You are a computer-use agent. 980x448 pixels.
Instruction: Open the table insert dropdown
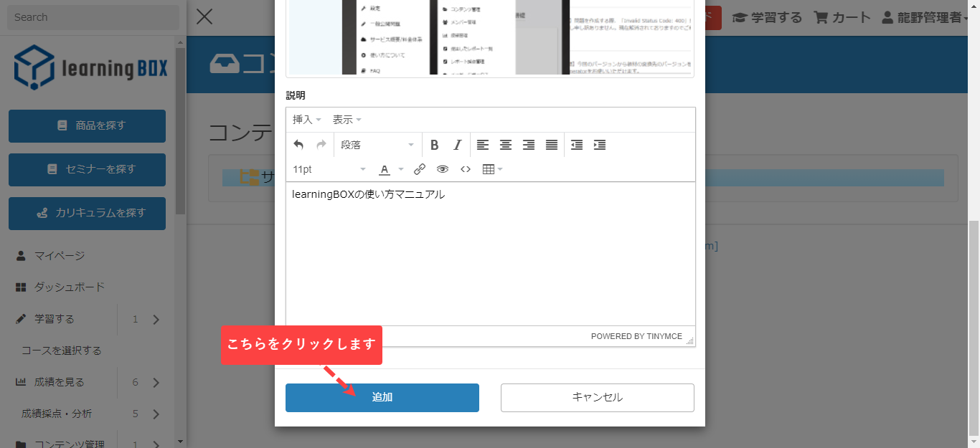click(x=492, y=169)
